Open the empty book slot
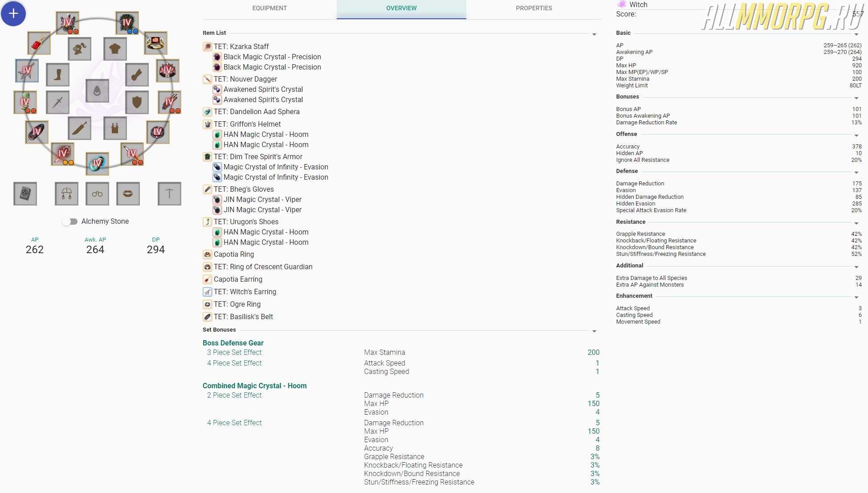 [x=25, y=193]
